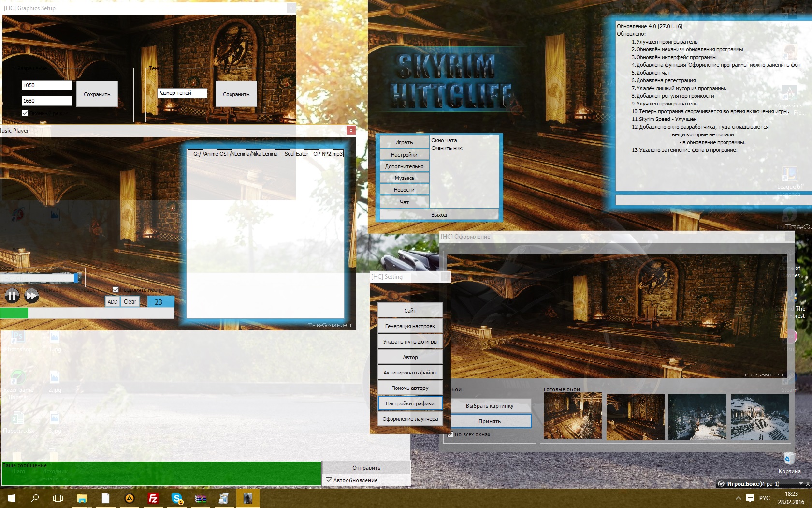The height and width of the screenshot is (508, 812).
Task: Save resolution in Graphics Setup
Action: coord(97,94)
